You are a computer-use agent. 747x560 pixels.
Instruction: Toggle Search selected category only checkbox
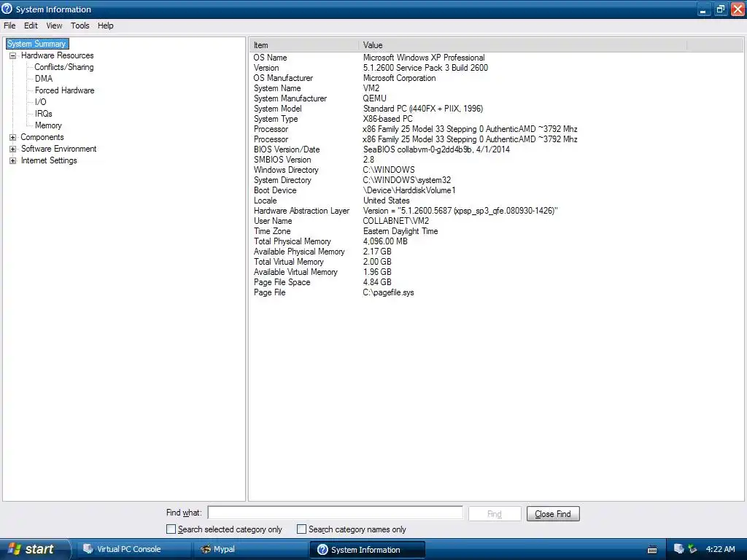pos(171,529)
